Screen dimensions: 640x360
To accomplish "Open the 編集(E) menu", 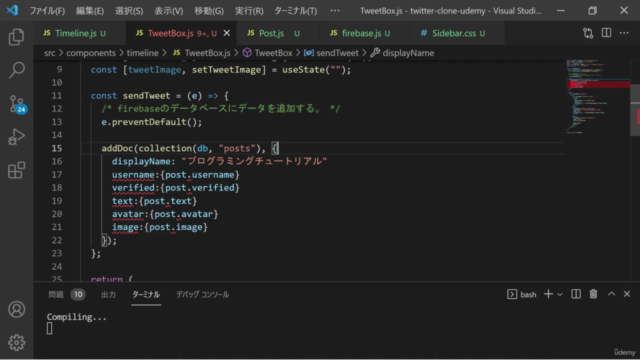I will tap(90, 11).
